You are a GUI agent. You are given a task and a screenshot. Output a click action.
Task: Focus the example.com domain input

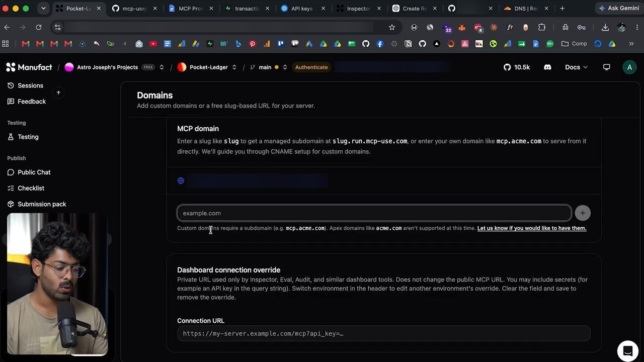pyautogui.click(x=374, y=213)
